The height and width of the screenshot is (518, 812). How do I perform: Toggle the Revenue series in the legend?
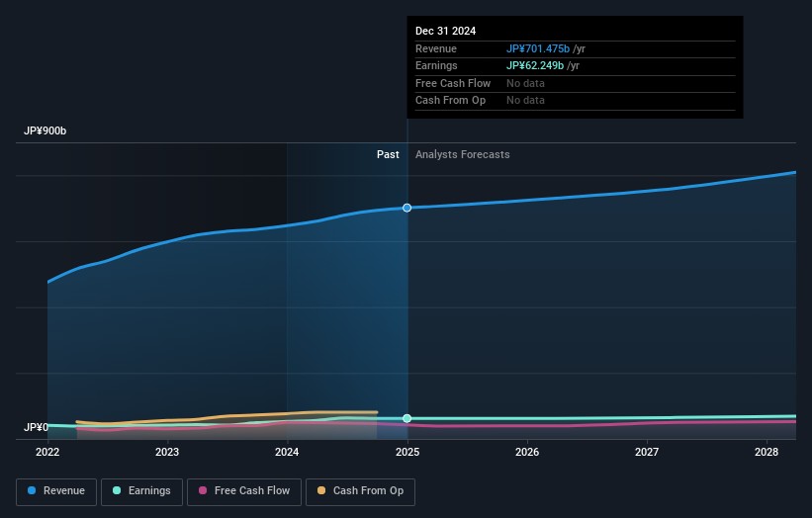(56, 491)
